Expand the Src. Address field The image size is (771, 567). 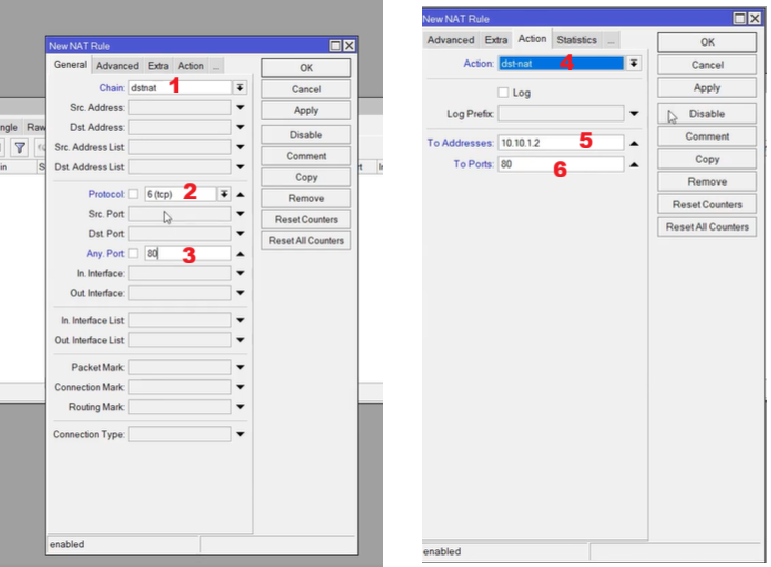click(x=240, y=107)
